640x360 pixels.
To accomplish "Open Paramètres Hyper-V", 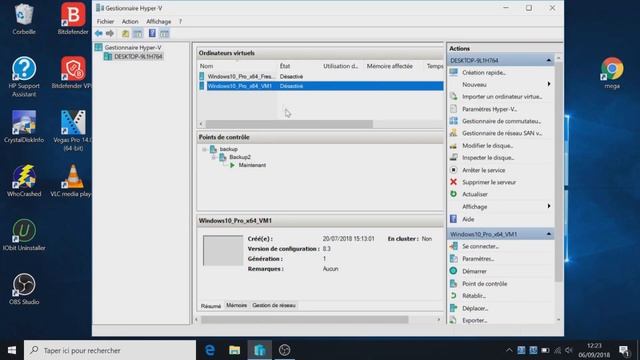I will (489, 109).
